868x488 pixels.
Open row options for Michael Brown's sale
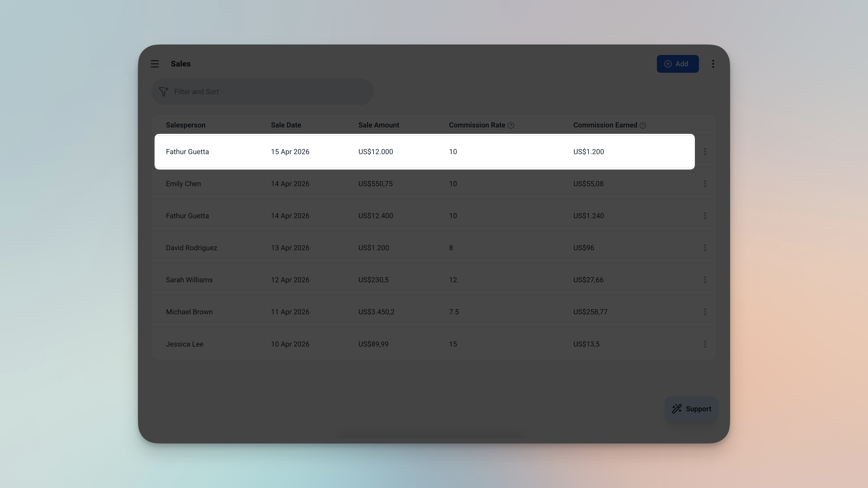point(705,312)
